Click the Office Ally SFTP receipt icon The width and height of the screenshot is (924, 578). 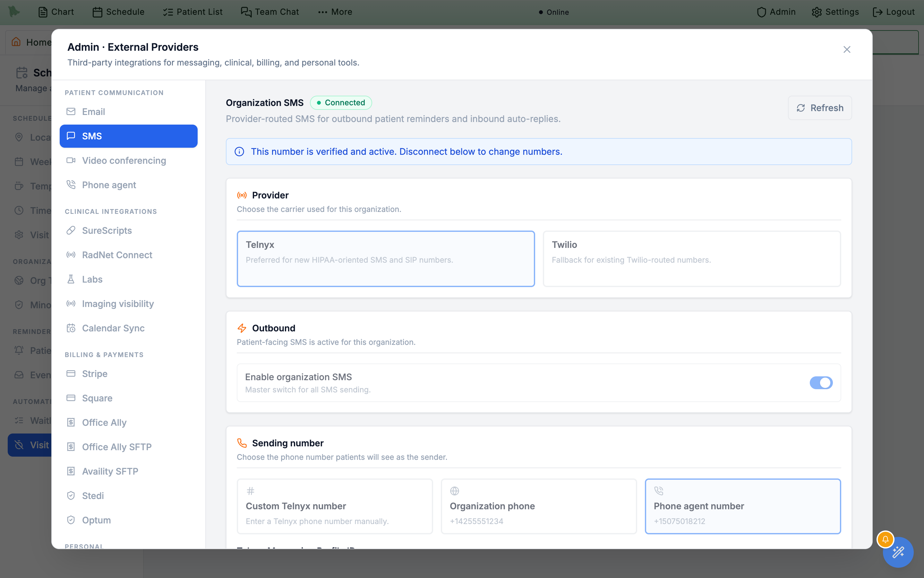click(x=71, y=446)
